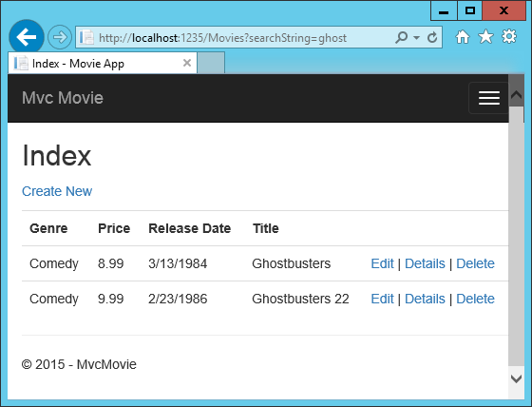
Task: Open Details for Ghostbusters 1984 row
Action: 425,263
